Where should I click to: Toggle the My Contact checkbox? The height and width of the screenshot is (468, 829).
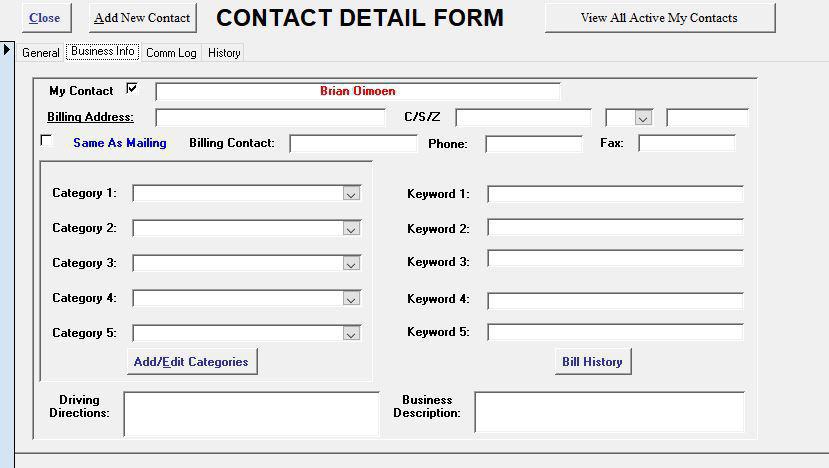click(x=132, y=89)
